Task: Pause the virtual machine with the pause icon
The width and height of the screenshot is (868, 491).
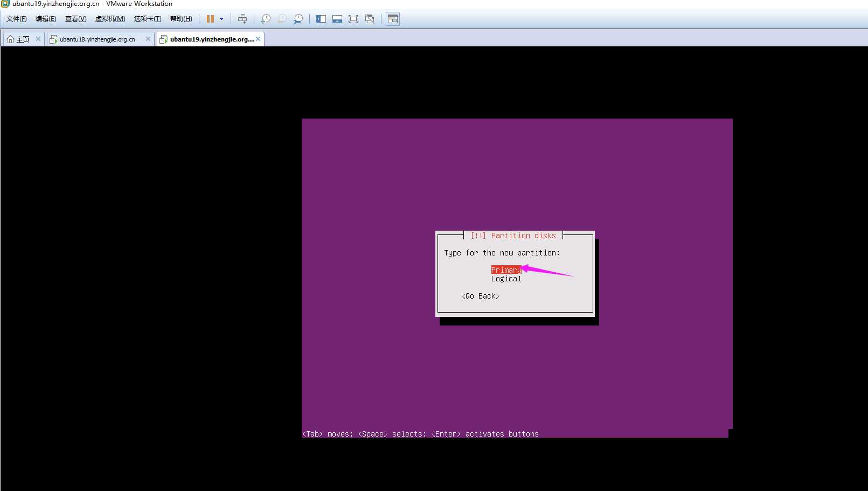Action: point(210,19)
